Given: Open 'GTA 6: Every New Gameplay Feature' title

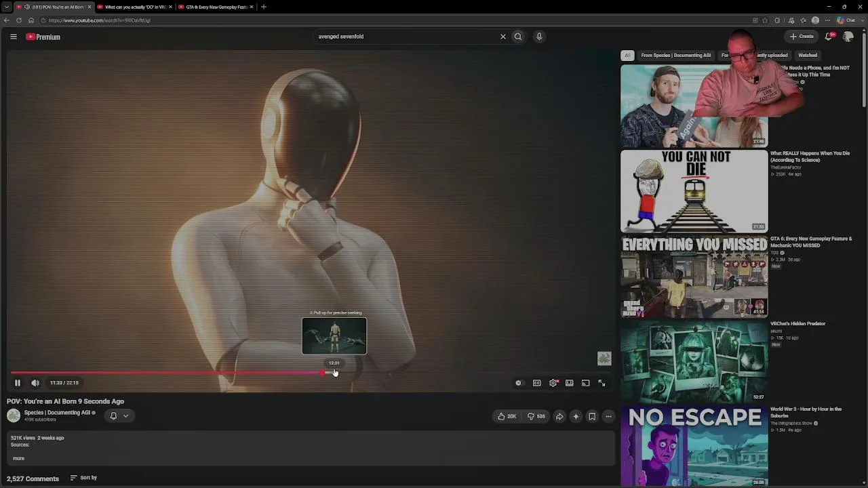Looking at the screenshot, I should (811, 242).
